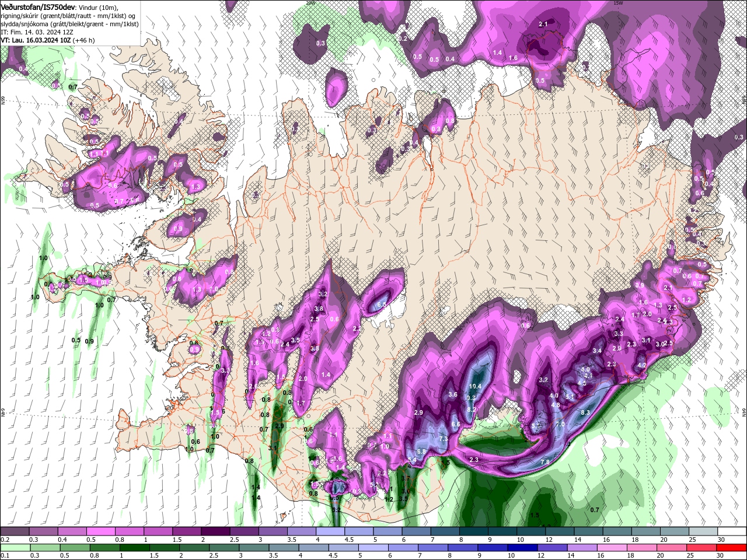The image size is (747, 560).
Task: Click the map title "Veðurstofan/IS750dev"
Action: [x=38, y=6]
